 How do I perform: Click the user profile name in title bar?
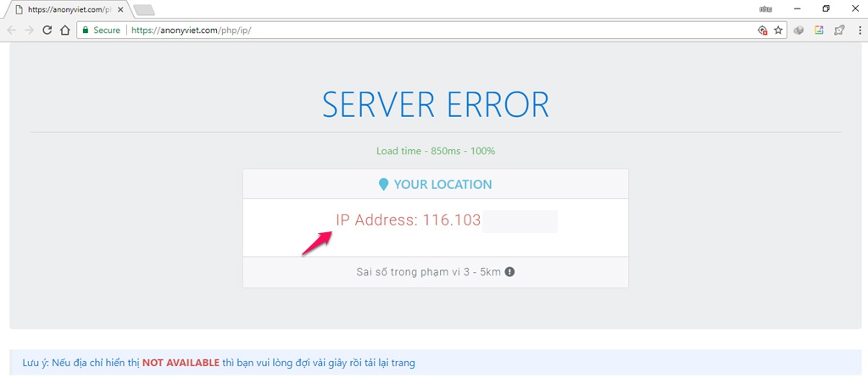766,8
